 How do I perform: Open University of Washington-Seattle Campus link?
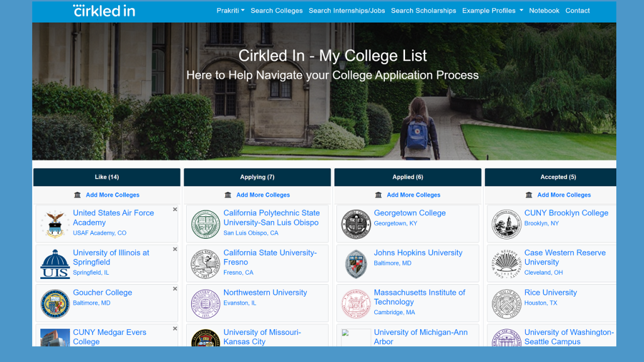pos(569,337)
